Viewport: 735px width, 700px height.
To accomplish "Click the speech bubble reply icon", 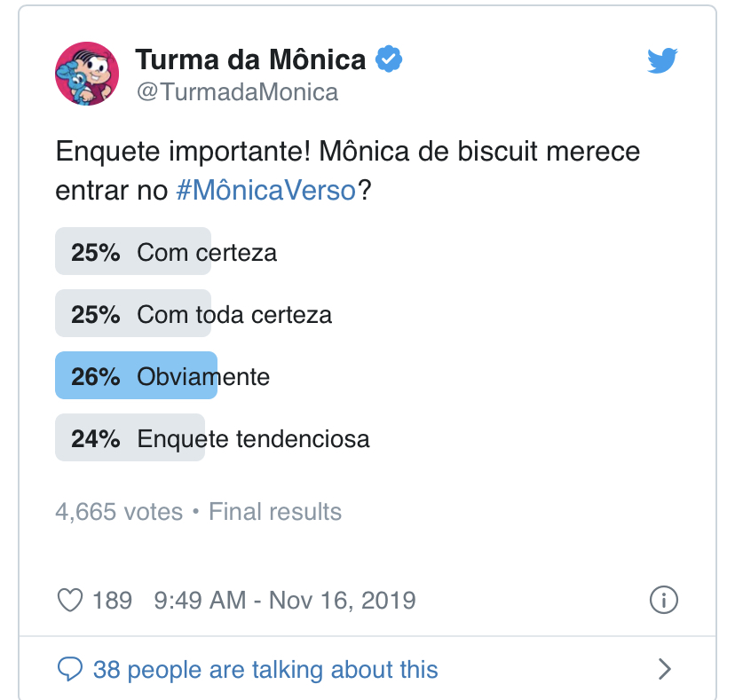I will tap(70, 669).
